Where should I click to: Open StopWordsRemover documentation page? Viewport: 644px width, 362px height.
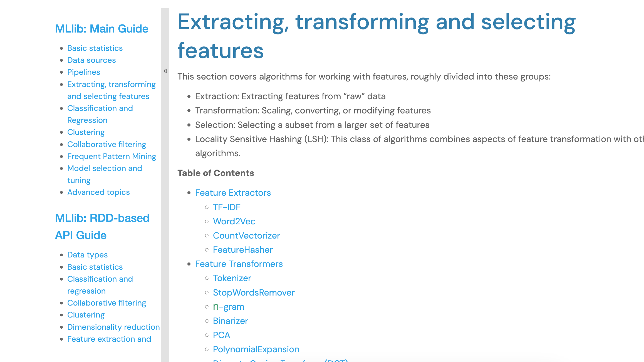click(253, 292)
